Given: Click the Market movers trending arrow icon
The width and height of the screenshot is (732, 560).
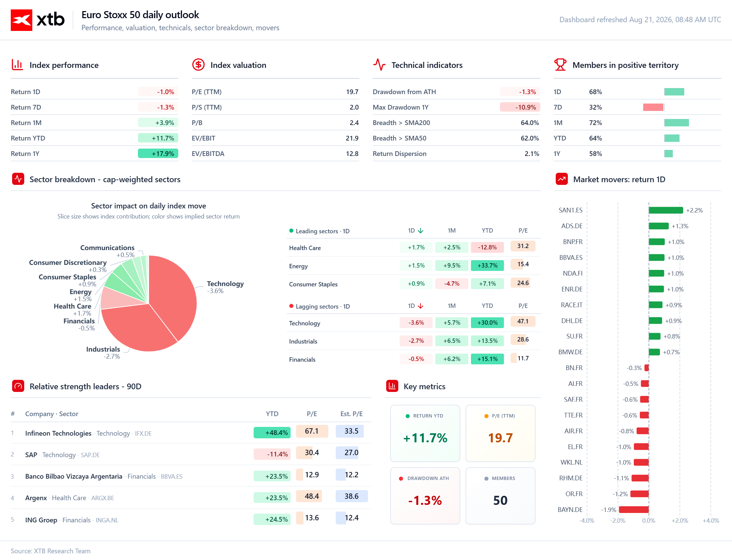Looking at the screenshot, I should coord(562,179).
